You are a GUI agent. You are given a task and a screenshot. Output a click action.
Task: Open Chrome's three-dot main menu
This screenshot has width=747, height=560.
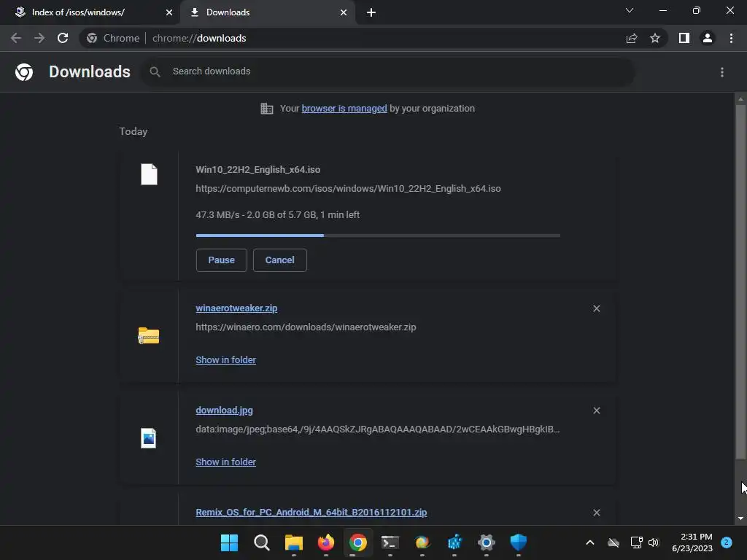(731, 38)
